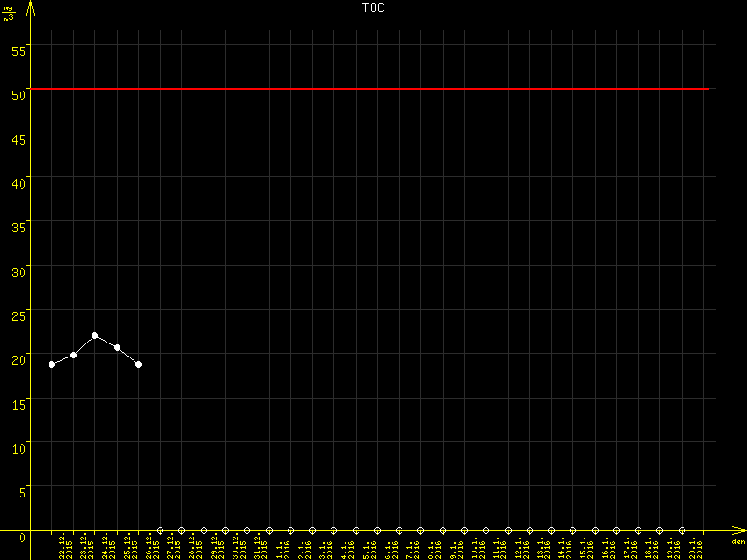This screenshot has height=560, width=747.
Task: Click the 0 origin label on y-axis
Action: coord(22,537)
